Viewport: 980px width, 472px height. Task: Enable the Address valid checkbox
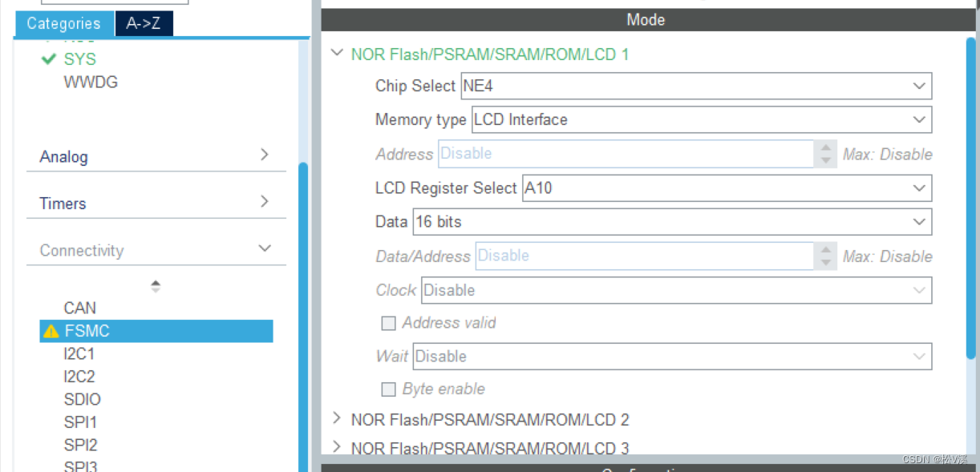point(389,323)
